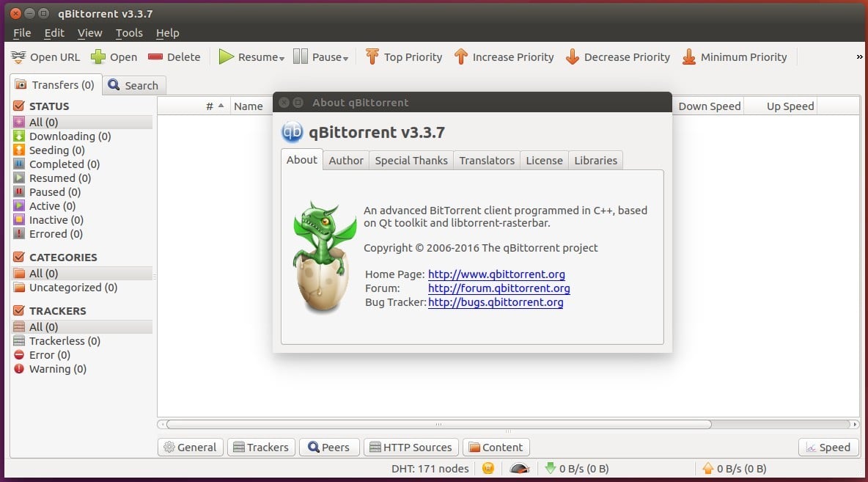Sort by the Up Speed column header
This screenshot has width=868, height=482.
click(x=781, y=106)
